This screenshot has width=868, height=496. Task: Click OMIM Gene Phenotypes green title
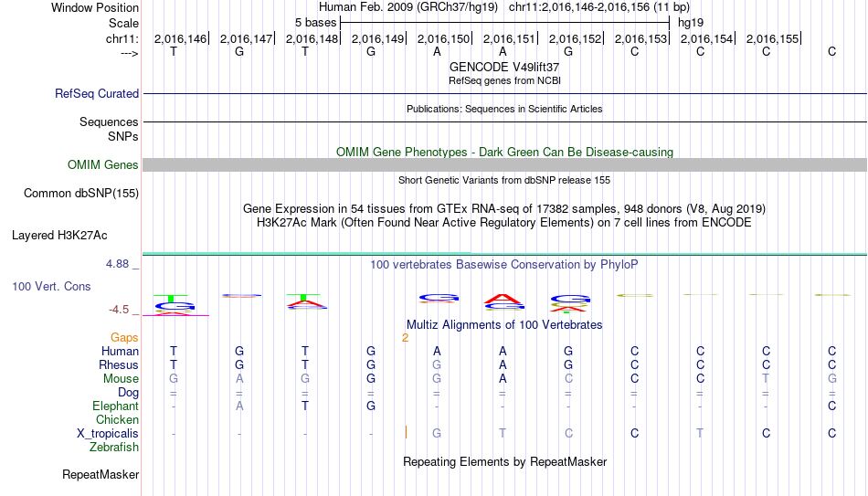coord(504,153)
